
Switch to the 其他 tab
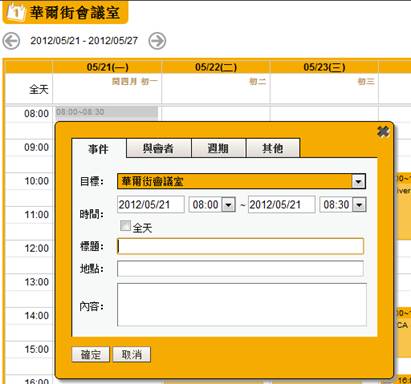[273, 148]
